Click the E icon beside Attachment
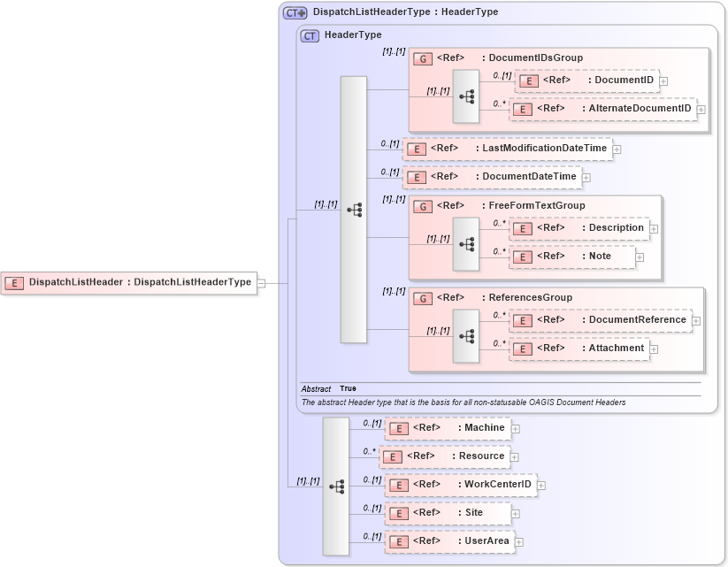This screenshot has height=567, width=728. pos(523,349)
